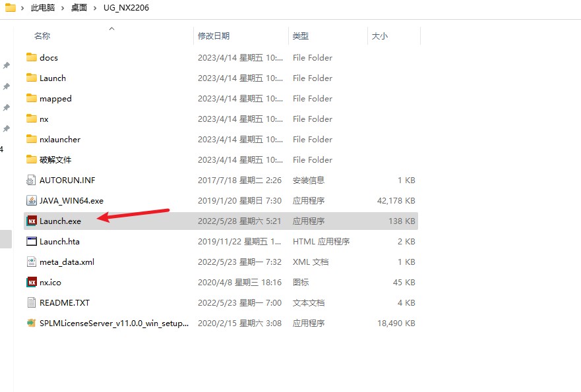The image size is (581, 392).
Task: Click 2019/1/20 date of JAVA_WIN64.exe
Action: click(x=240, y=201)
